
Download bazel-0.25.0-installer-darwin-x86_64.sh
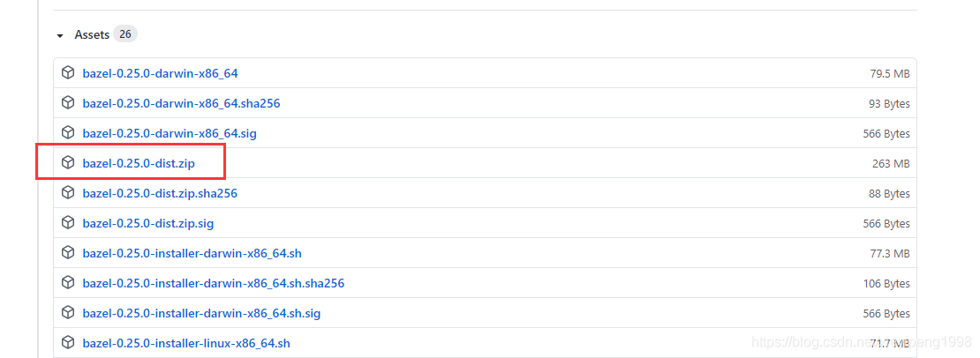pyautogui.click(x=192, y=253)
